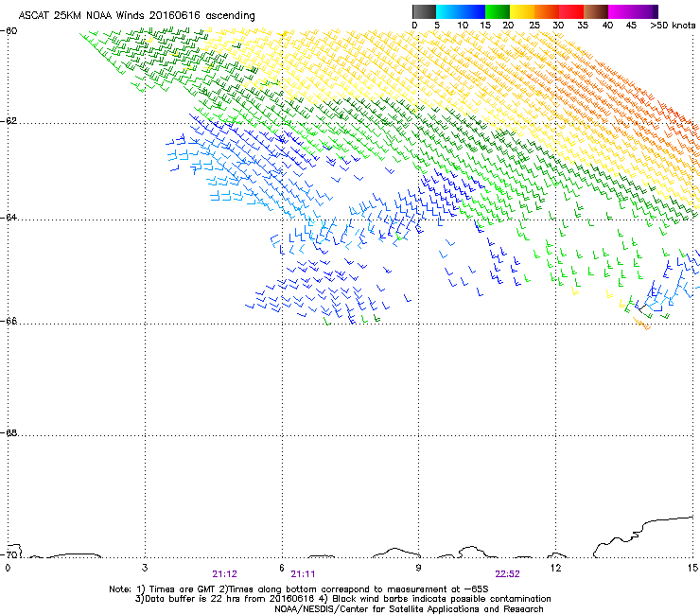Click the yellow 20-25 knots legend segment
The height and width of the screenshot is (615, 700).
pos(522,11)
